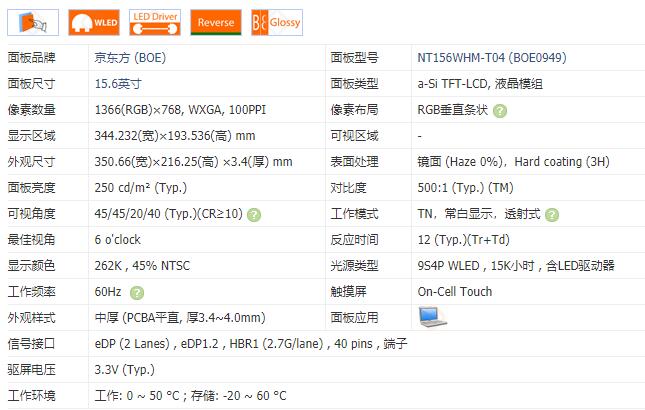The image size is (645, 410).
Task: Open help icon next to RGB垂直条状
Action: [500, 111]
